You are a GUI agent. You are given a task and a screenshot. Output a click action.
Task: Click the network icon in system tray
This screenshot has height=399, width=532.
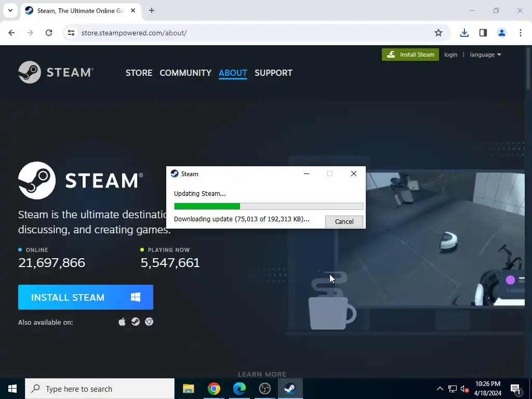453,389
